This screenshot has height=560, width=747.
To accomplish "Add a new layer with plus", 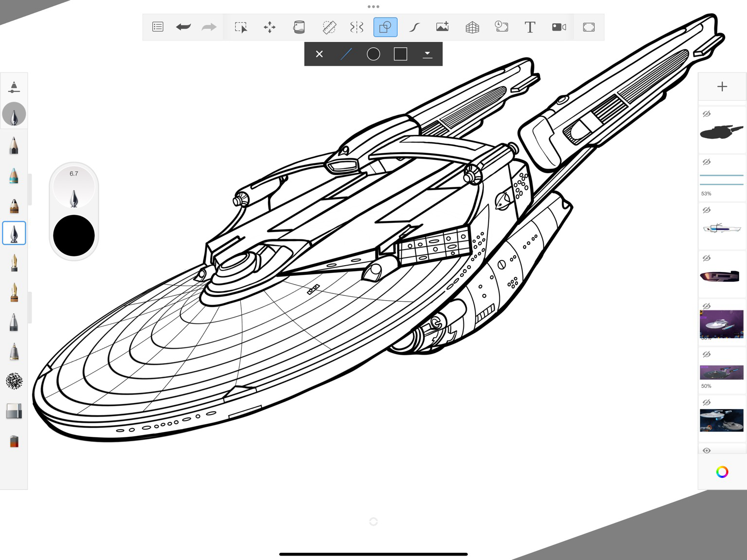I will [722, 87].
